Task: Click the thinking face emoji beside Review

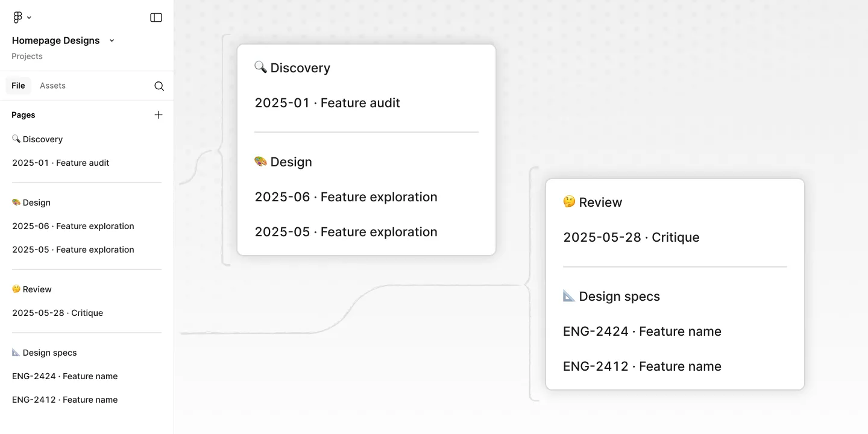Action: (x=568, y=201)
